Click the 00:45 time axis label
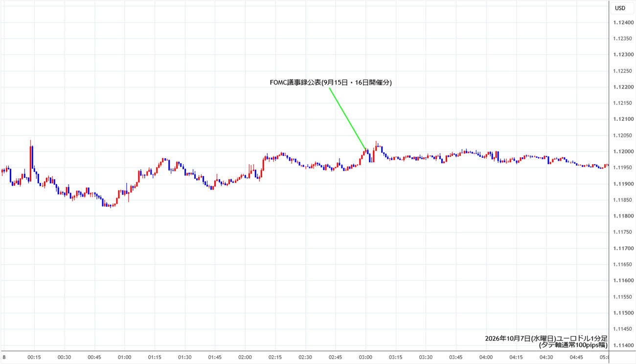This screenshot has height=364, width=636. pyautogui.click(x=94, y=357)
